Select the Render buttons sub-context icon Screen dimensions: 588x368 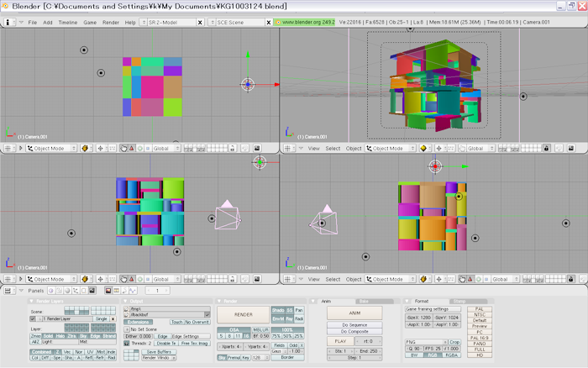click(108, 291)
